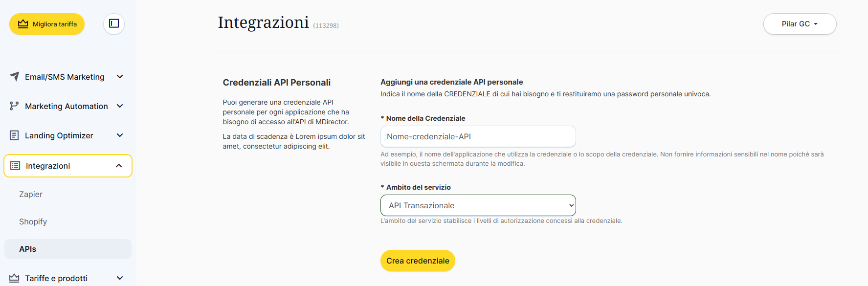Image resolution: width=868 pixels, height=286 pixels.
Task: Expand the Marketing Automation chevron
Action: coord(120,106)
